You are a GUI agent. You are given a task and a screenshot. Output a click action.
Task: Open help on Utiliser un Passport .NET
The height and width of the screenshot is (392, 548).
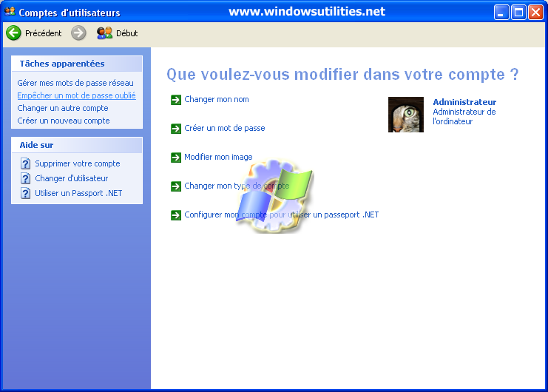click(x=78, y=193)
